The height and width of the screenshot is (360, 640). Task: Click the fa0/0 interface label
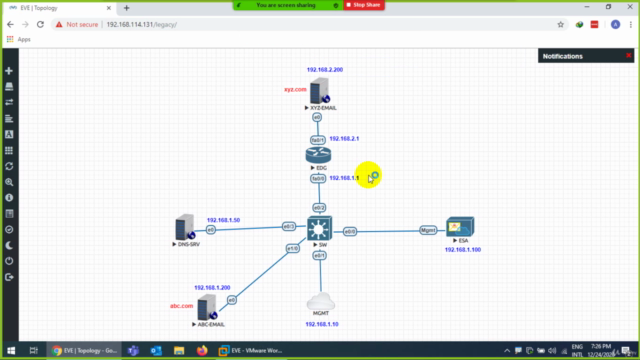coord(318,179)
